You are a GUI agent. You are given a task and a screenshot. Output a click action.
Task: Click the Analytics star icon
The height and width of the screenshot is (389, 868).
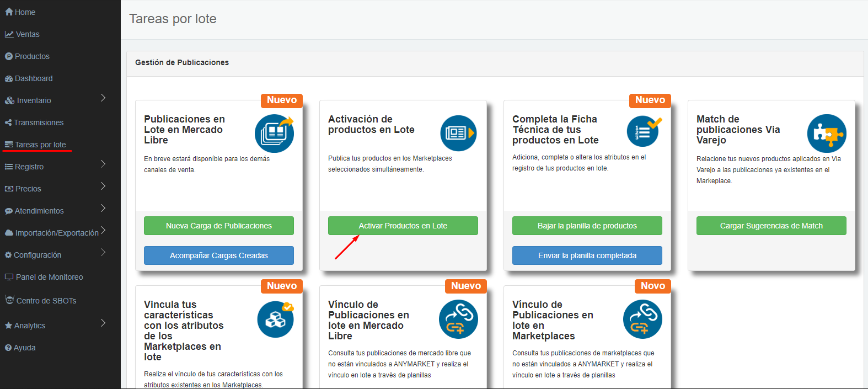click(x=9, y=326)
